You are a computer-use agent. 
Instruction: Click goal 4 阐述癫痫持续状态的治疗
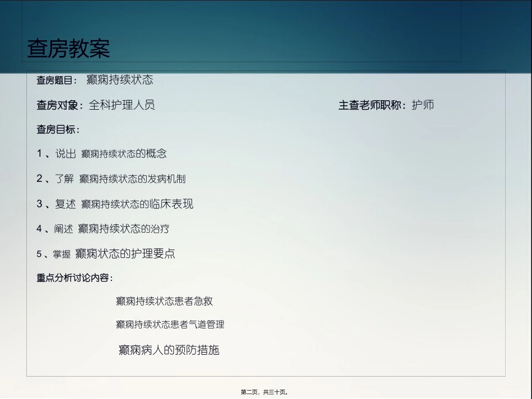pyautogui.click(x=103, y=229)
